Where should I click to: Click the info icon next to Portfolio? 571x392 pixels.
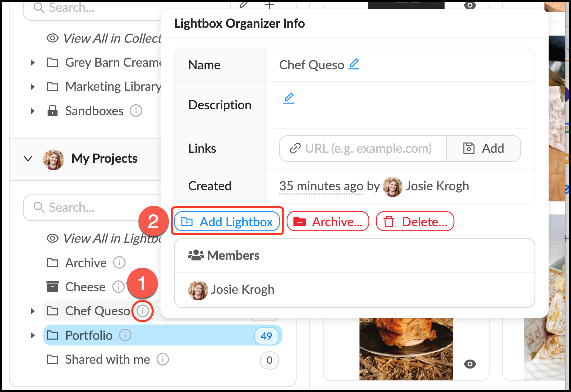(x=125, y=336)
